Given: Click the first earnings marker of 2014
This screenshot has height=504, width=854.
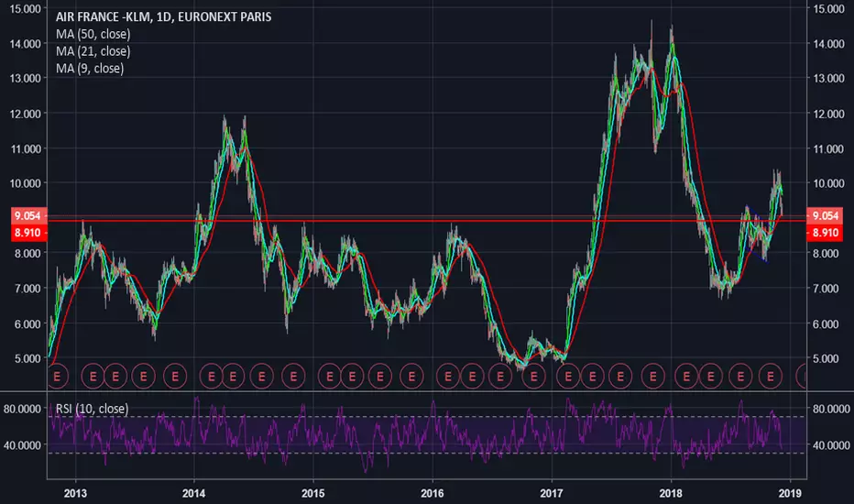Looking at the screenshot, I should coord(212,376).
